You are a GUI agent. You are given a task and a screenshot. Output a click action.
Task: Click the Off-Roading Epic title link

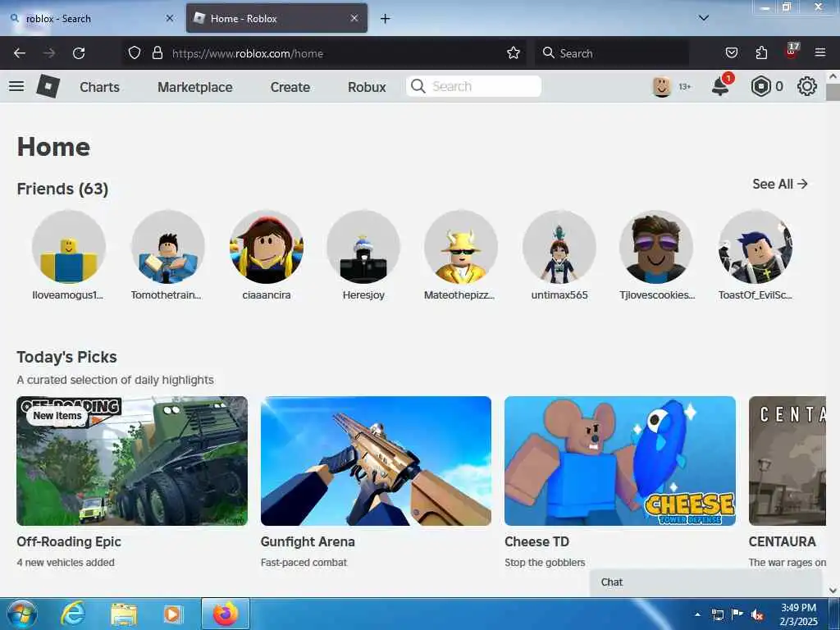pos(69,541)
